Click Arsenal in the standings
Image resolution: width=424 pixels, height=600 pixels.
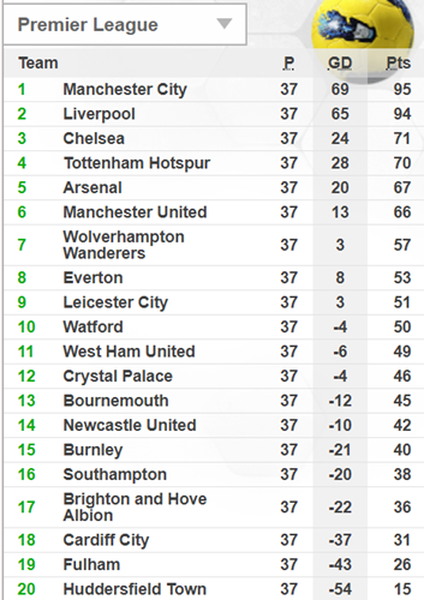(x=93, y=188)
